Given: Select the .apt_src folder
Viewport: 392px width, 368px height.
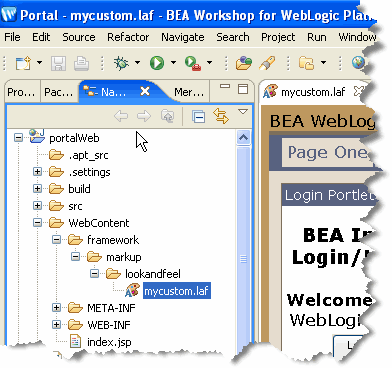Looking at the screenshot, I should [88, 155].
